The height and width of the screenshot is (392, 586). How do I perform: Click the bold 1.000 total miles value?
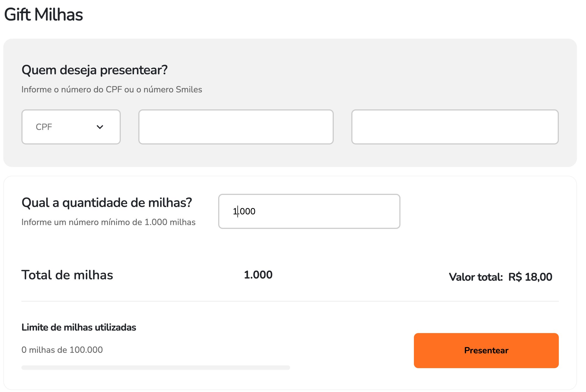coord(258,275)
